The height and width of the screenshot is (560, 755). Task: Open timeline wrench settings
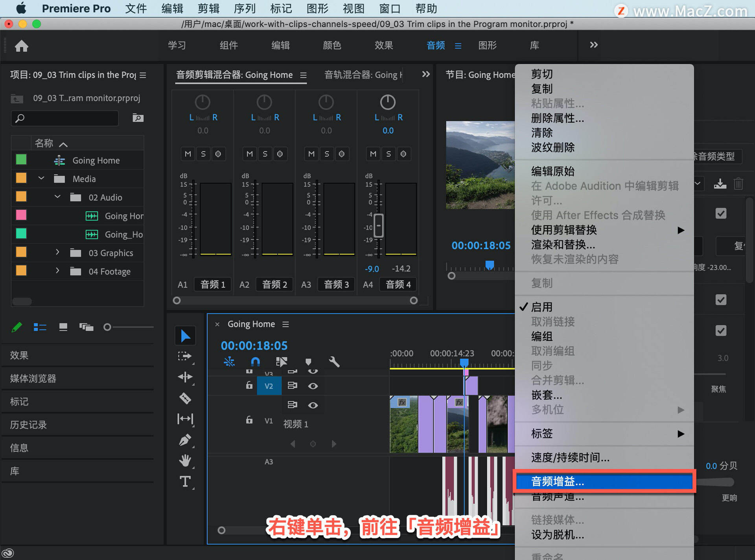[x=334, y=362]
